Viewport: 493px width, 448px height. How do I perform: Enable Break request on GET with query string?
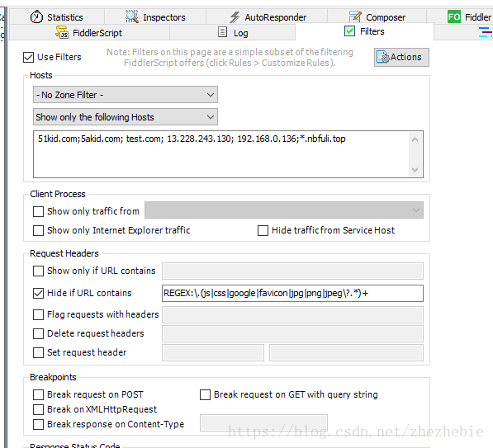click(205, 394)
